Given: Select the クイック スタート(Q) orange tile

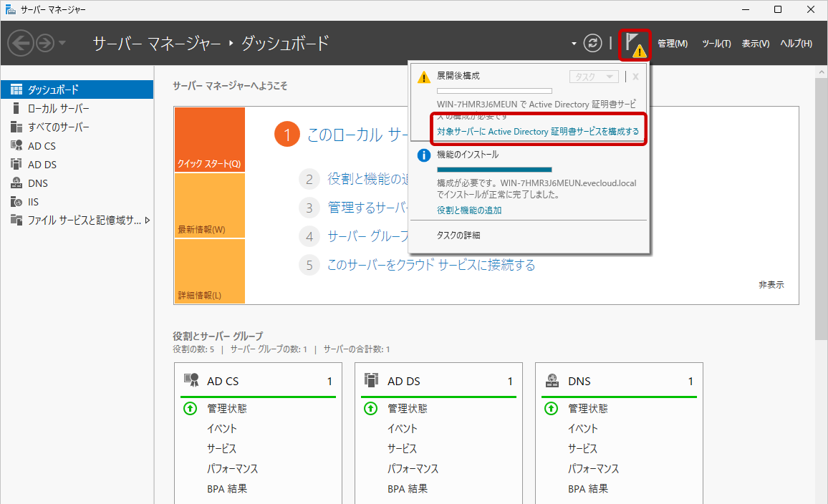Looking at the screenshot, I should (x=209, y=140).
